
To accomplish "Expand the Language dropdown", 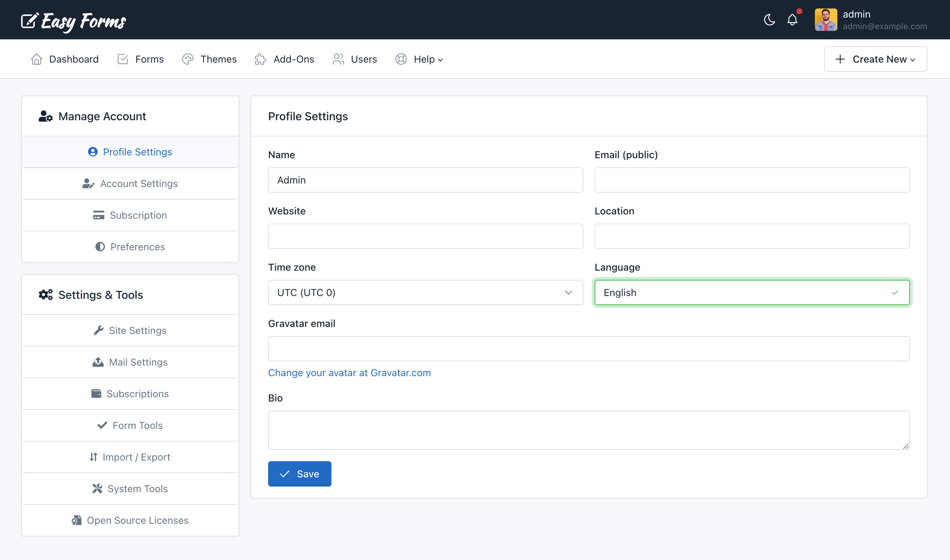I will click(752, 292).
